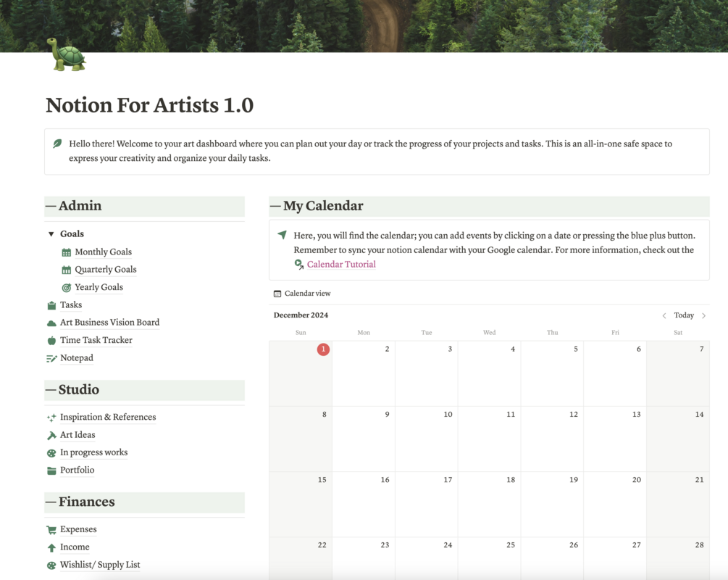Open the Time Task Tracker page
The width and height of the screenshot is (728, 580).
(x=96, y=339)
